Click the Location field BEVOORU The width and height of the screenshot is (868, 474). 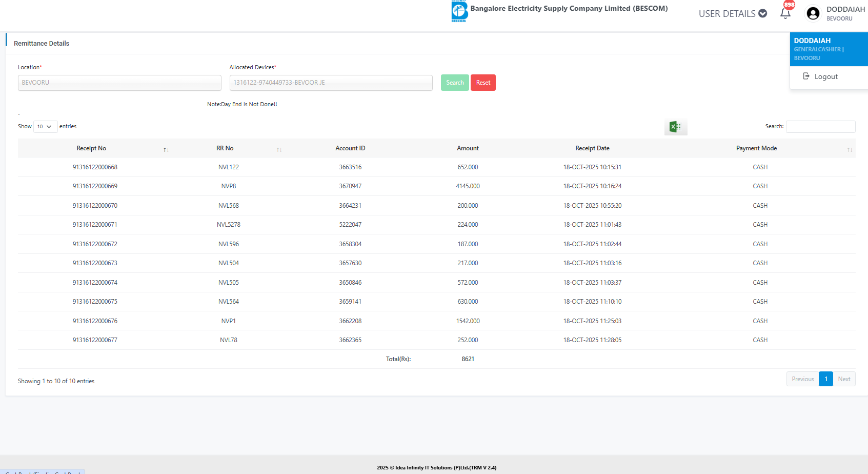click(x=119, y=83)
